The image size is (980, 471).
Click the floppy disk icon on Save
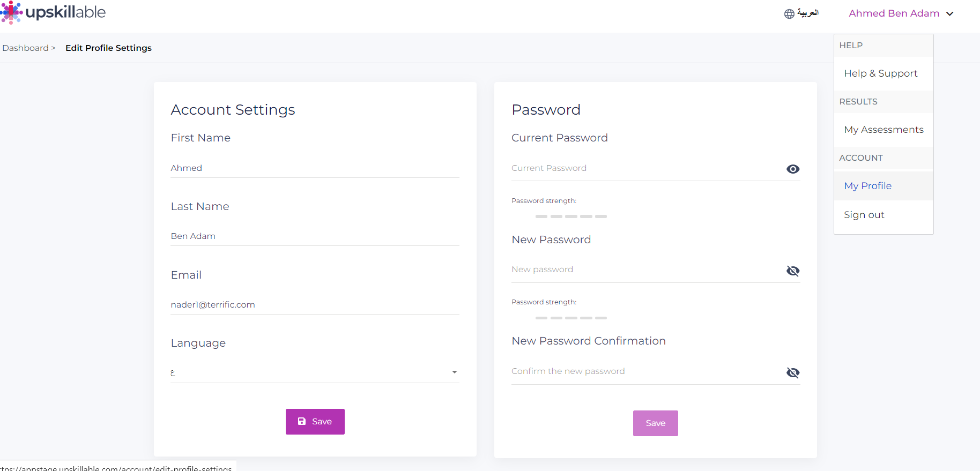pyautogui.click(x=302, y=422)
